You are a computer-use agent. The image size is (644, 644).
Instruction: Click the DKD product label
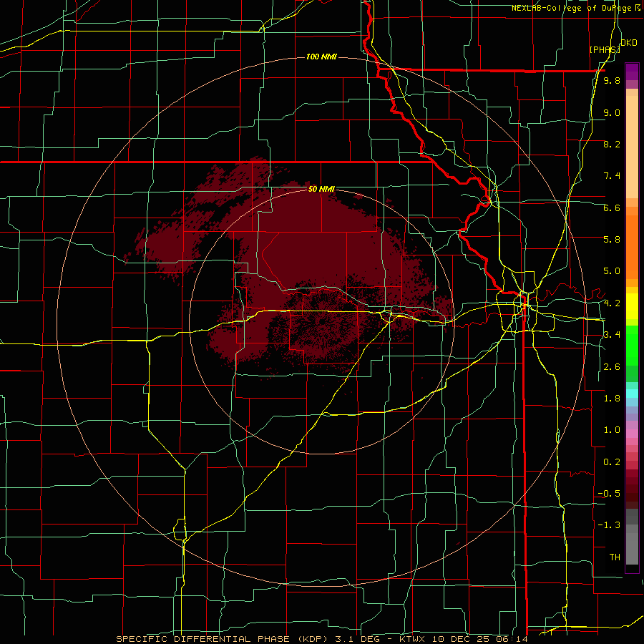(629, 43)
